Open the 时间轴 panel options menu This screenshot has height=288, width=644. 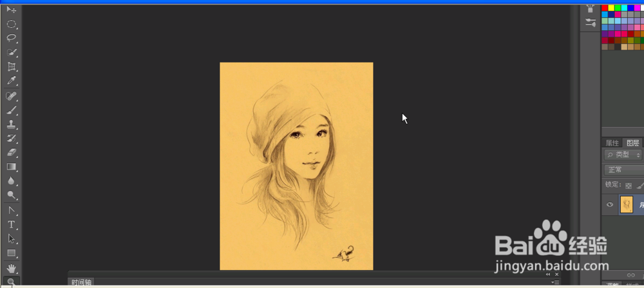point(555,282)
